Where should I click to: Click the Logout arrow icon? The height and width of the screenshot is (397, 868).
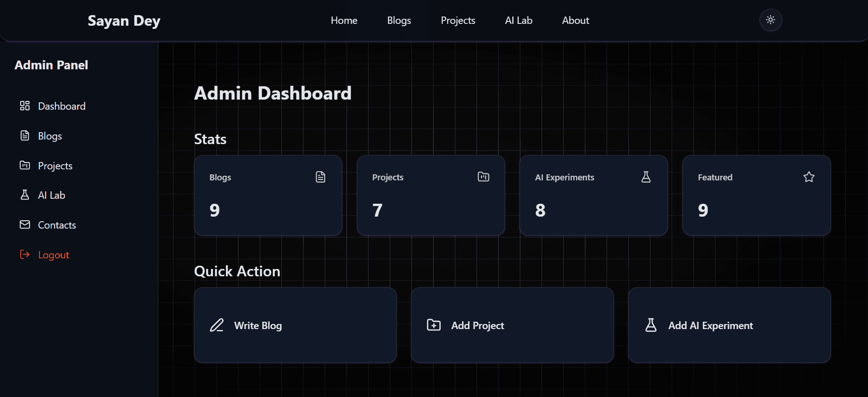[x=25, y=255]
